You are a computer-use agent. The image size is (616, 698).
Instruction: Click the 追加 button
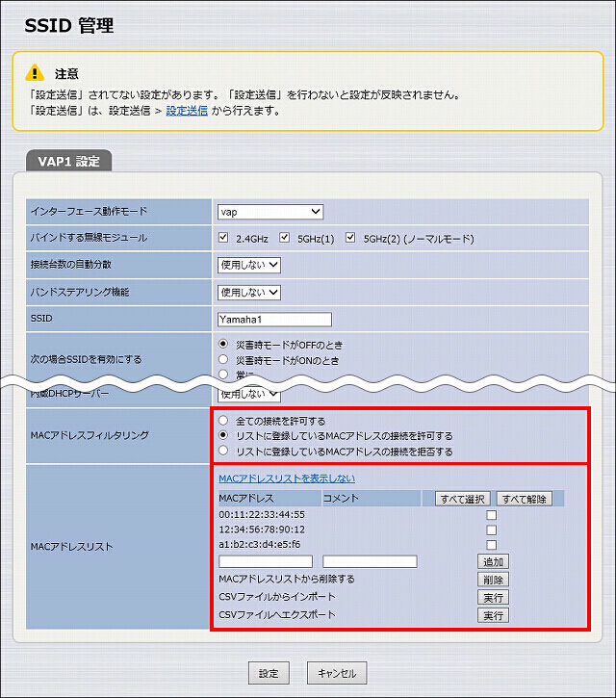click(493, 562)
